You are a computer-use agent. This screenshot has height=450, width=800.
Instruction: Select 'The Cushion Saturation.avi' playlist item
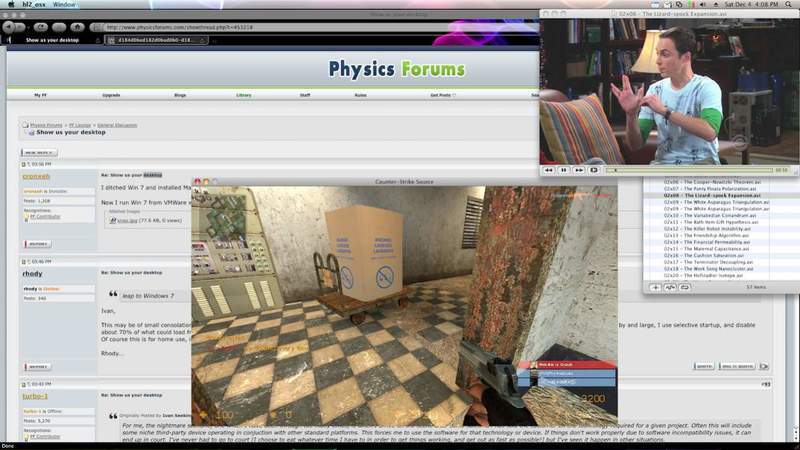(704, 255)
